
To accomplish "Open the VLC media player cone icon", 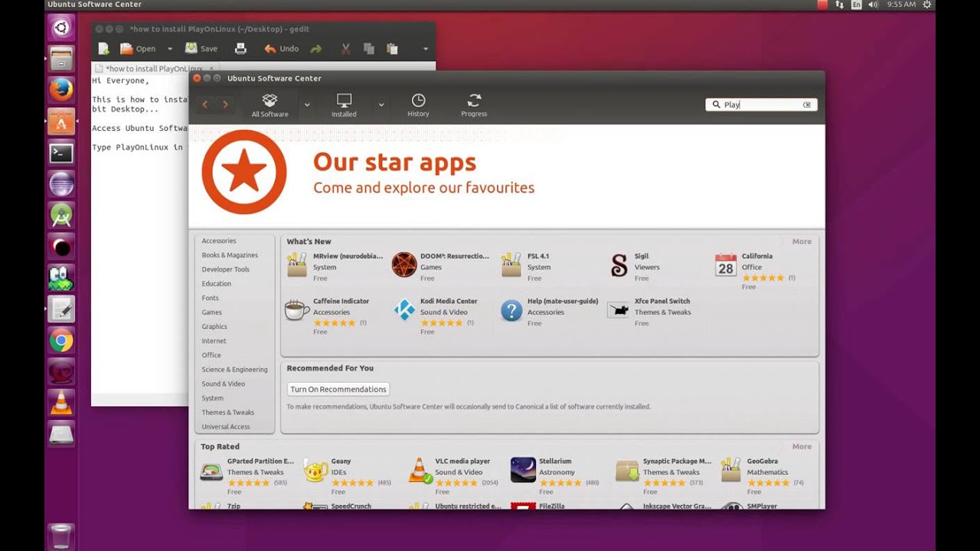I will 420,471.
